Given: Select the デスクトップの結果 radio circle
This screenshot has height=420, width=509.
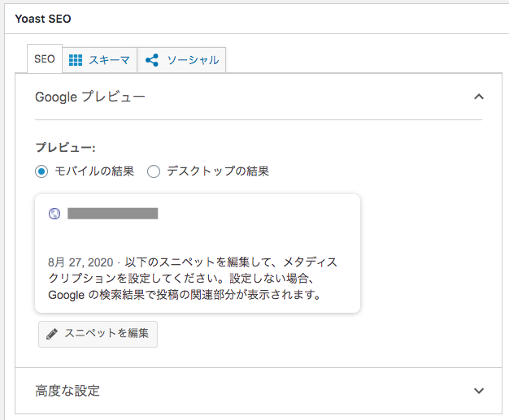Looking at the screenshot, I should pyautogui.click(x=154, y=171).
